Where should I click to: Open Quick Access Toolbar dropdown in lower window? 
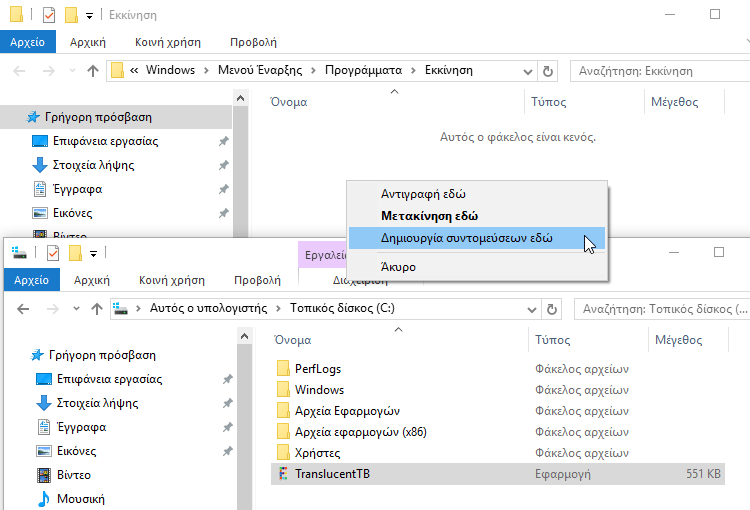(x=93, y=254)
